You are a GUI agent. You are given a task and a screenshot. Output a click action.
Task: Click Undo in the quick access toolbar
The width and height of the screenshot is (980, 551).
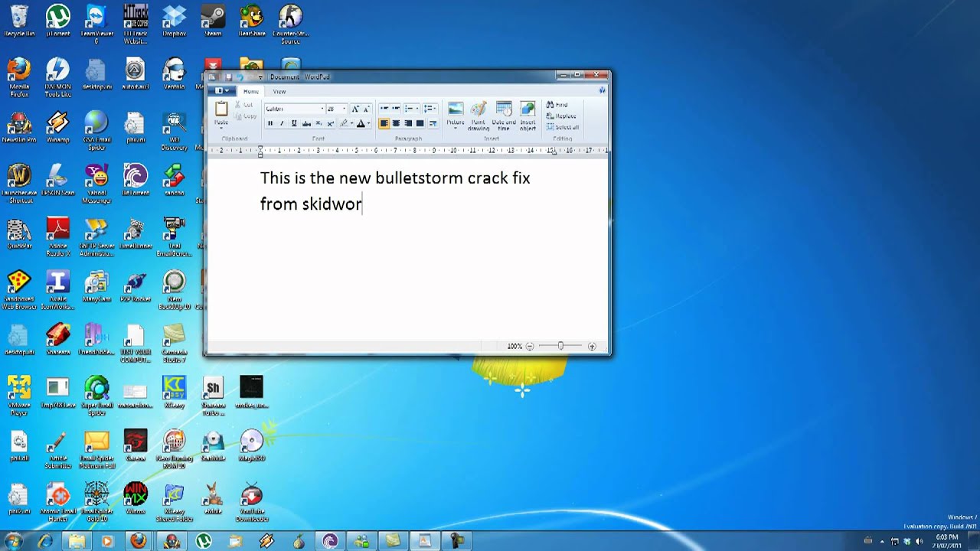click(240, 77)
